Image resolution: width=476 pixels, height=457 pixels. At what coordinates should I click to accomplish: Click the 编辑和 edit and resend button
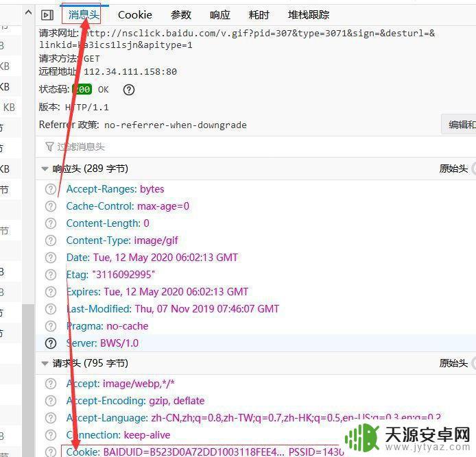pyautogui.click(x=459, y=124)
